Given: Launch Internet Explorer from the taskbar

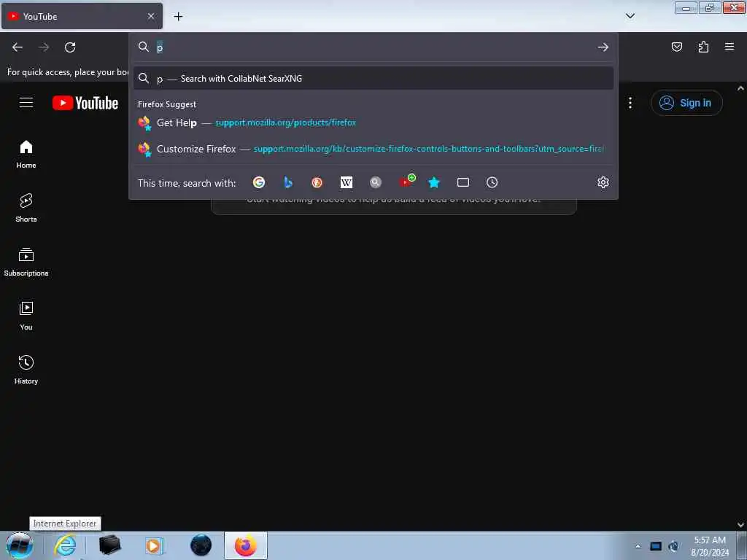Looking at the screenshot, I should [x=65, y=545].
